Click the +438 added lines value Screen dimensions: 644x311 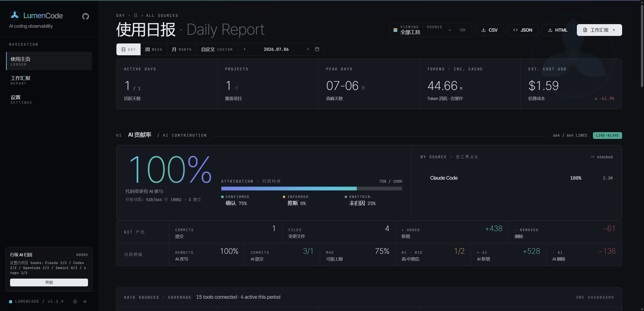coord(494,229)
